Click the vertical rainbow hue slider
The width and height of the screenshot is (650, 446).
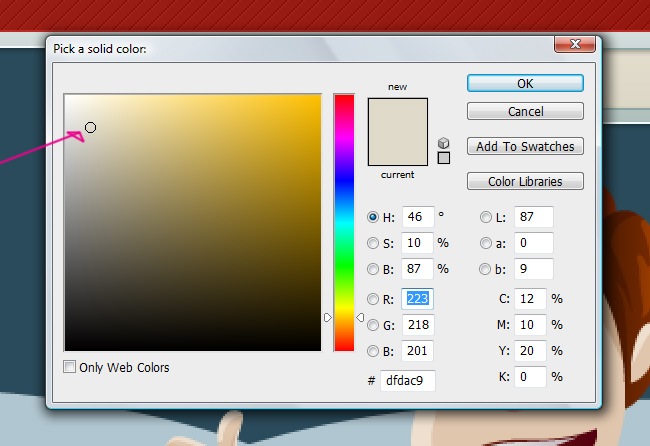click(x=343, y=222)
